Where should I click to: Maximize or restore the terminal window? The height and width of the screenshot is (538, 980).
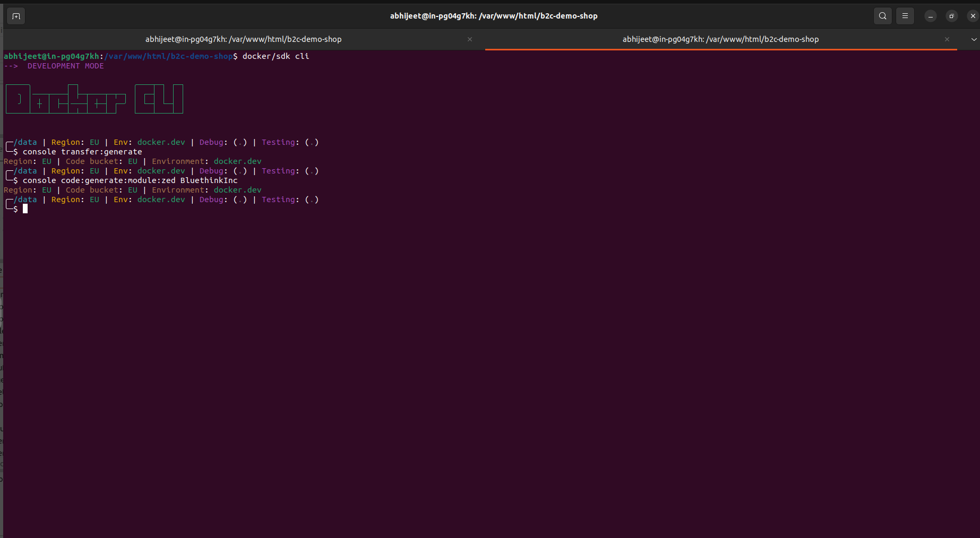point(952,16)
